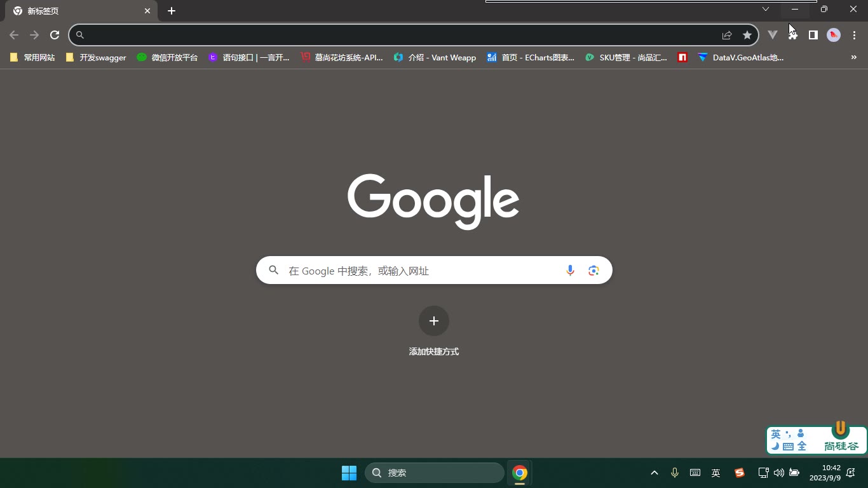868x488 pixels.
Task: Start voice search with the microphone icon
Action: tap(570, 271)
